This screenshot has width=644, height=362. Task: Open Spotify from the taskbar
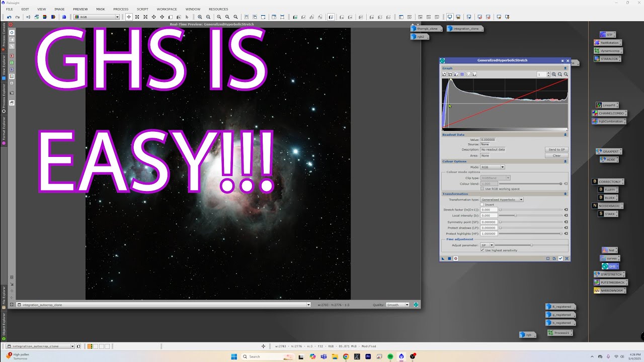(390, 356)
